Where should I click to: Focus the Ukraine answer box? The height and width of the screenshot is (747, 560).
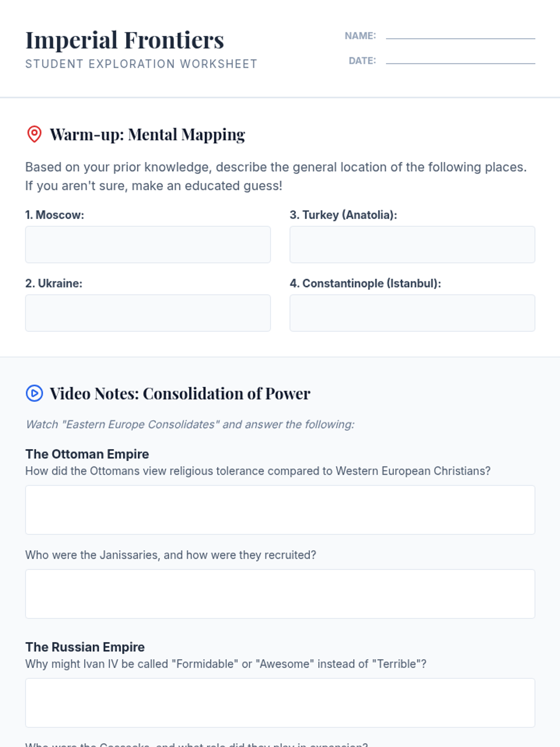pyautogui.click(x=147, y=313)
